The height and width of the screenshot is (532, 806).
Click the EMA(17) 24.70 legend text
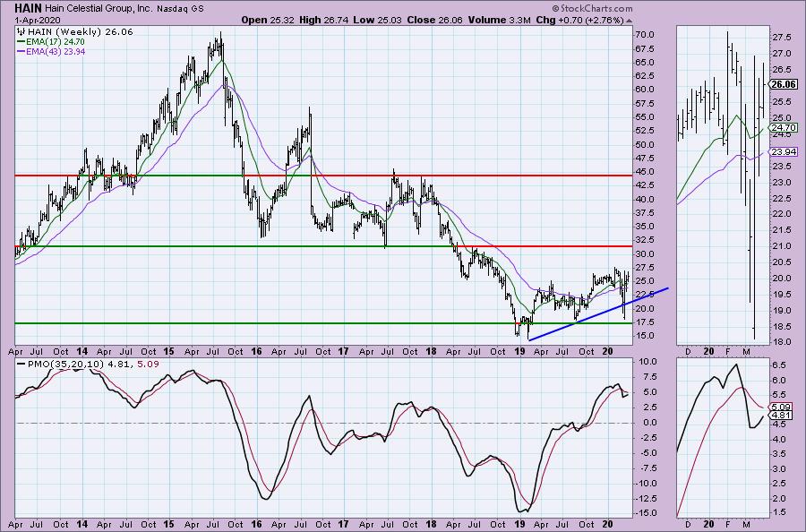(55, 42)
